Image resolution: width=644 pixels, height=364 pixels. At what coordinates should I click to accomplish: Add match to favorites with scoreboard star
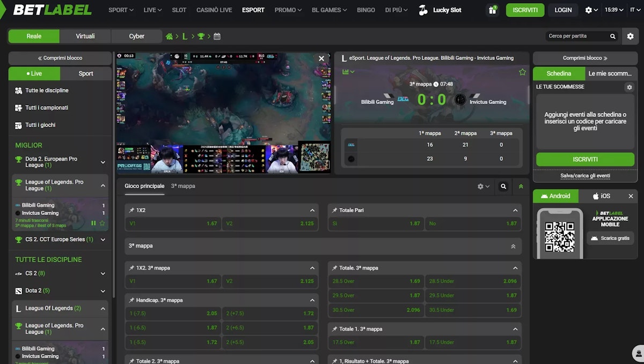pos(522,72)
